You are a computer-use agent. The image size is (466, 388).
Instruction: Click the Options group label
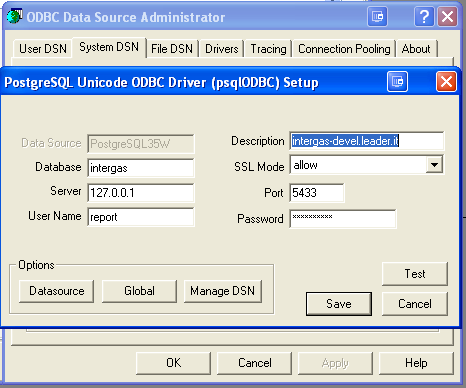pyautogui.click(x=36, y=265)
